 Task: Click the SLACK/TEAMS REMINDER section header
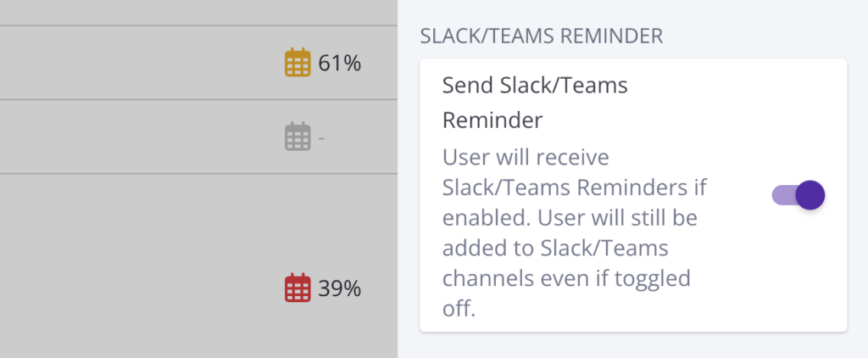(x=542, y=36)
